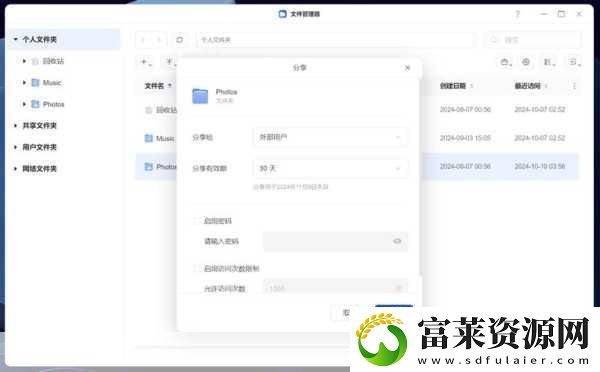Click 2024-10-10 03:56 last access cell

[540, 166]
